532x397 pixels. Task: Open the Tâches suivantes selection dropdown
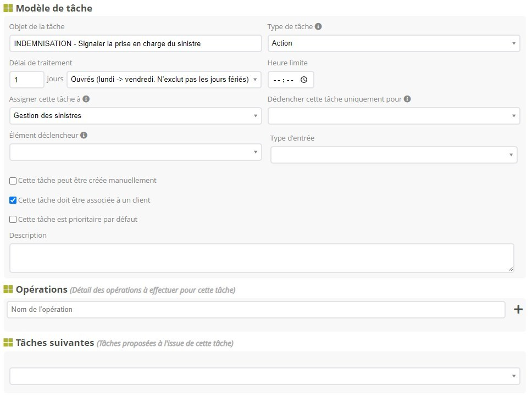(x=264, y=376)
